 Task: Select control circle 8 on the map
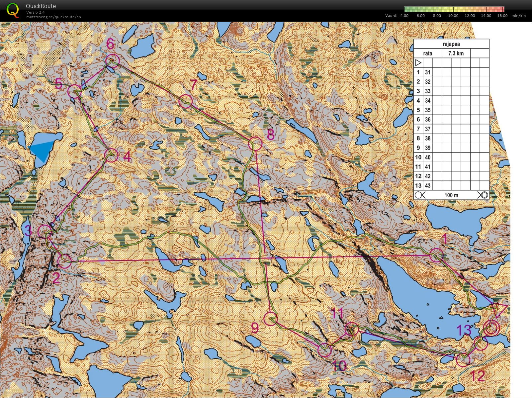point(255,144)
